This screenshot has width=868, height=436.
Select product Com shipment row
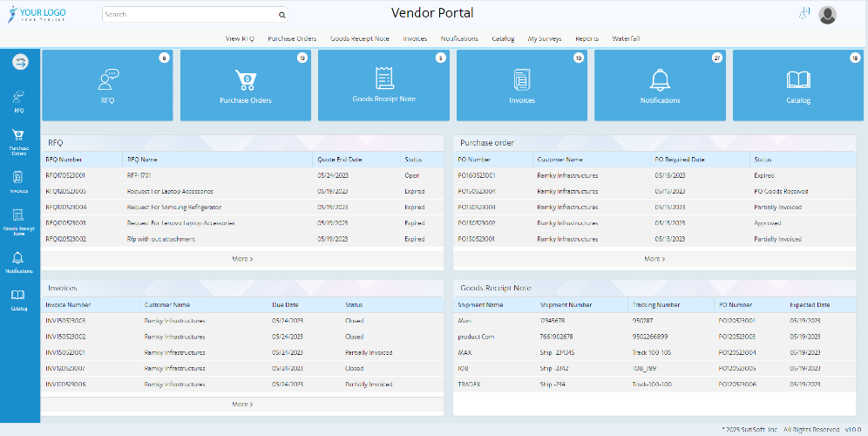point(654,337)
